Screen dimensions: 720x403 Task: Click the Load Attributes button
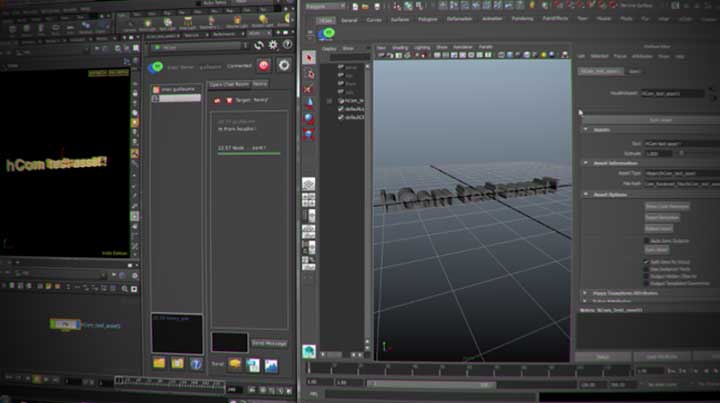[662, 357]
